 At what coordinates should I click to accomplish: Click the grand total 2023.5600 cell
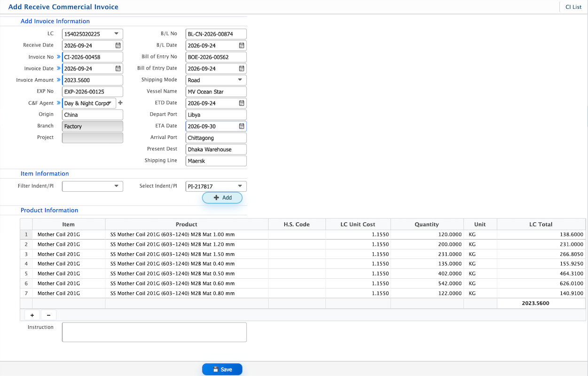pyautogui.click(x=541, y=303)
